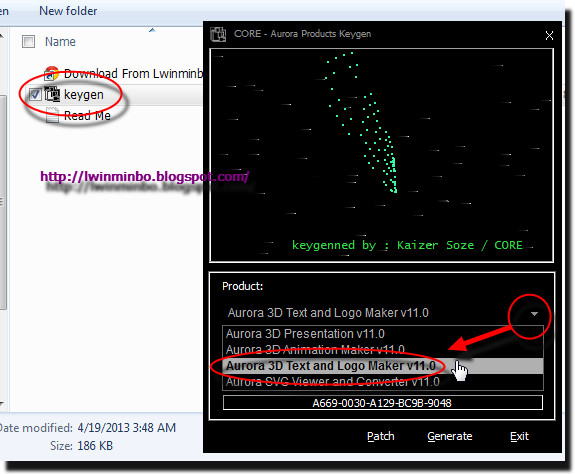Close the Aurora Products Keygen window
This screenshot has height=474, width=575.
point(549,36)
